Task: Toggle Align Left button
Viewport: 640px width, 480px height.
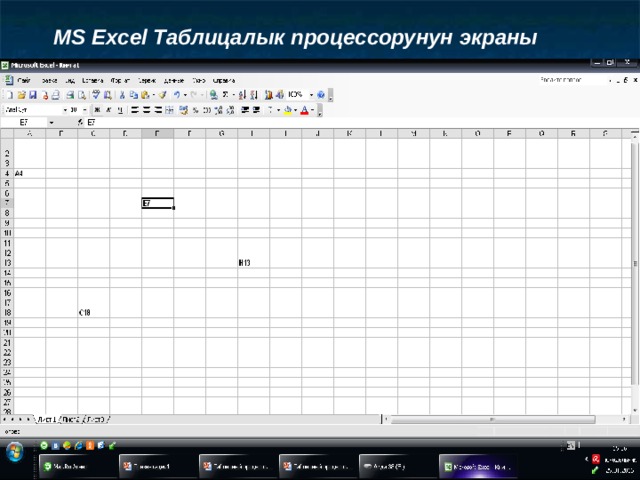Action: (135, 110)
